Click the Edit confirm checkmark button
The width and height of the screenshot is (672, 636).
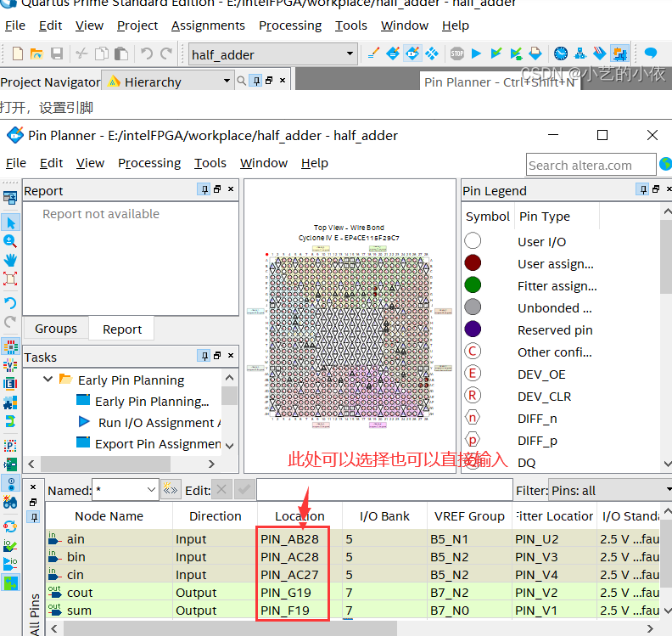coord(244,489)
